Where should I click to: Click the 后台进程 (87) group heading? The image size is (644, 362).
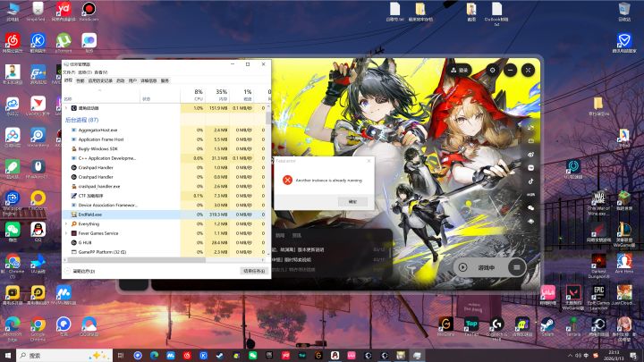(x=81, y=120)
